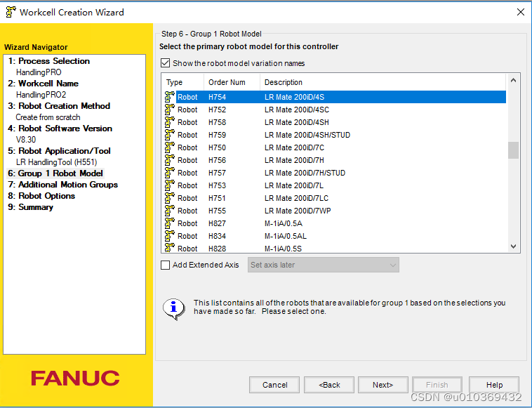
Task: Select LR Mate 200iD/7L description
Action: [x=294, y=185]
